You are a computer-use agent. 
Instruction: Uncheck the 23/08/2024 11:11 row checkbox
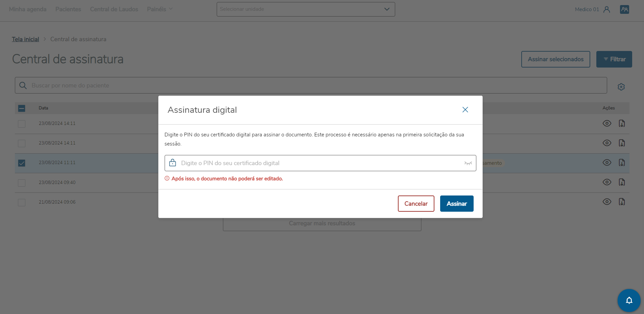click(22, 163)
